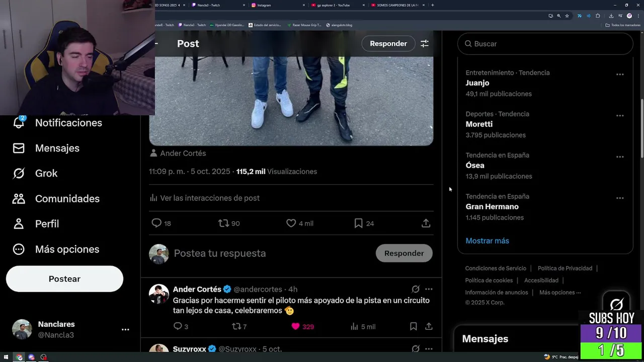Share Ander Cortés reply
Screen dimensions: 644x362
[x=429, y=326]
